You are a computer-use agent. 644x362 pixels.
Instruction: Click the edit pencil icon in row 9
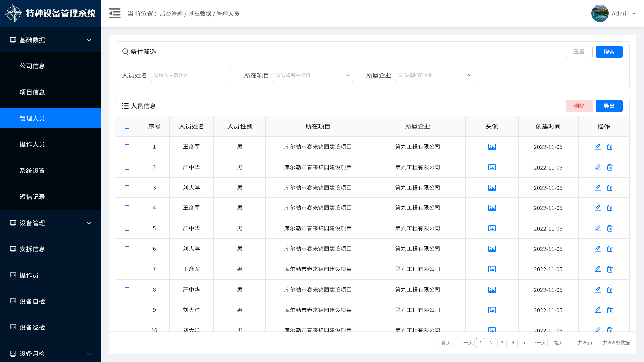(x=598, y=310)
